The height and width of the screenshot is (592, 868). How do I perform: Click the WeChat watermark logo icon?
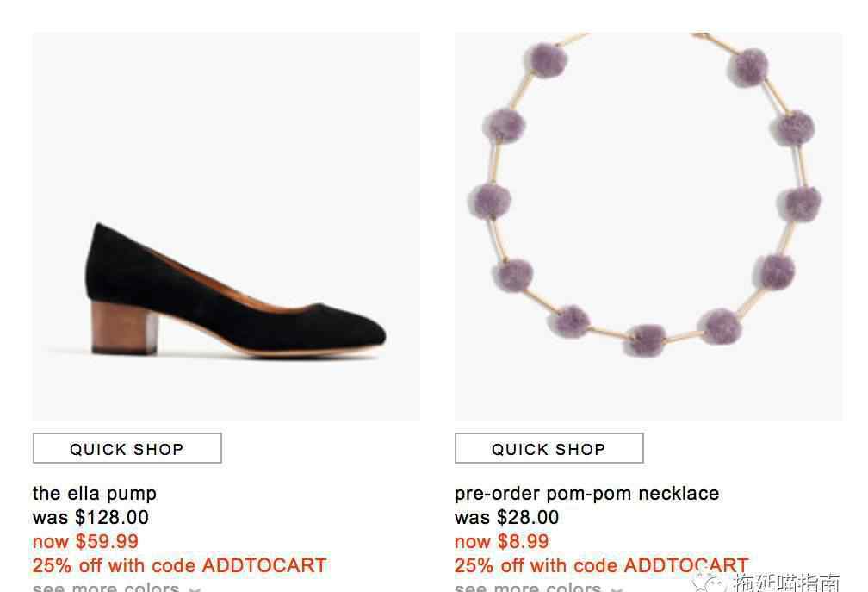pyautogui.click(x=710, y=583)
